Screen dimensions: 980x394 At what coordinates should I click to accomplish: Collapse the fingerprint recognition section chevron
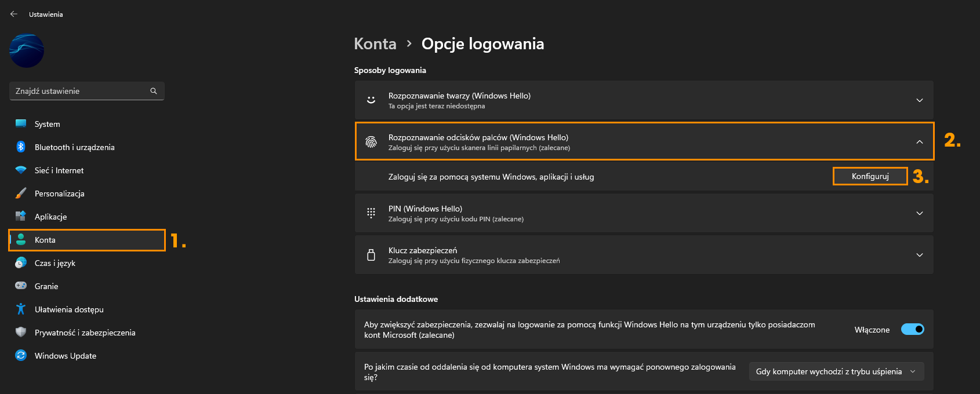coord(920,142)
